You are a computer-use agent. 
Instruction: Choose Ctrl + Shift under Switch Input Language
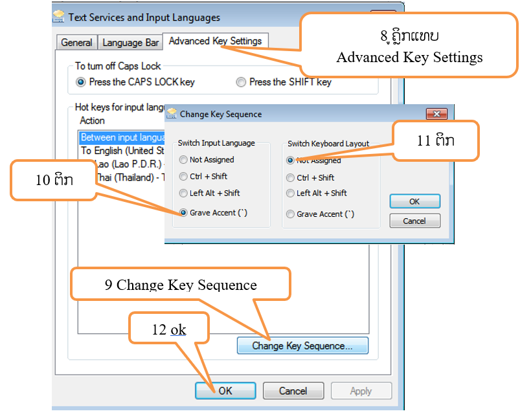[184, 177]
